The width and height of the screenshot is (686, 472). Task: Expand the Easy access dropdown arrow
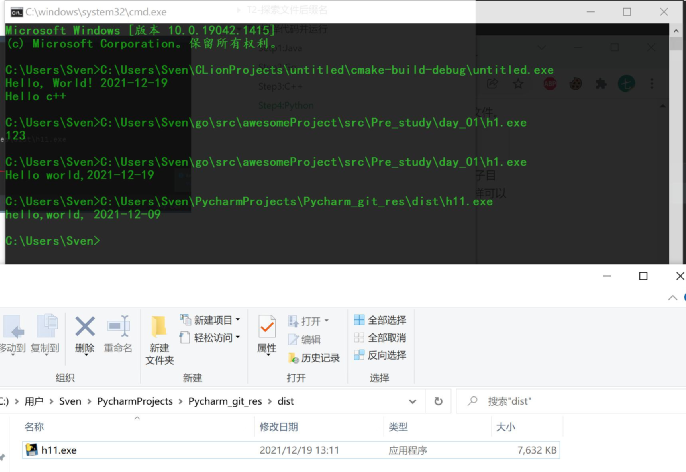[x=238, y=337]
